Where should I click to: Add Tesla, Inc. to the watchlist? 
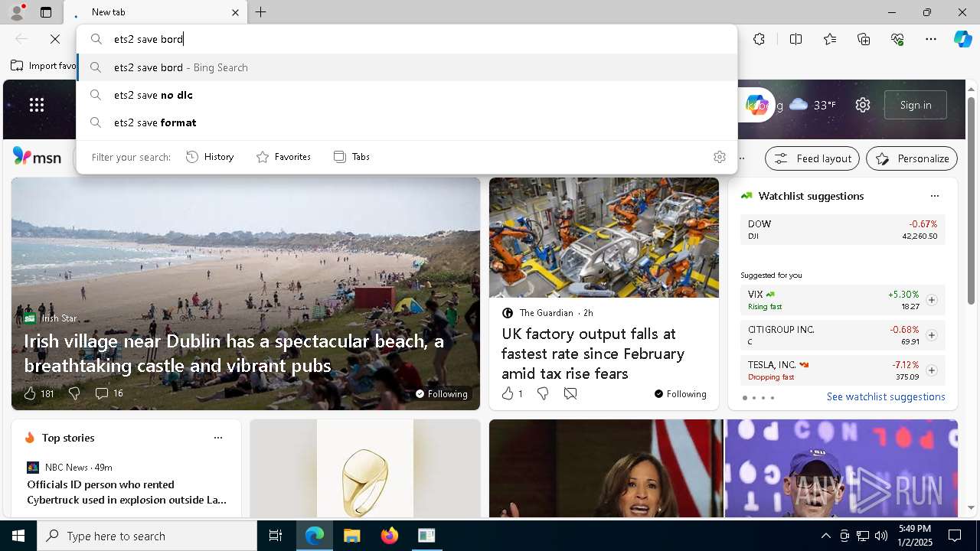tap(931, 370)
